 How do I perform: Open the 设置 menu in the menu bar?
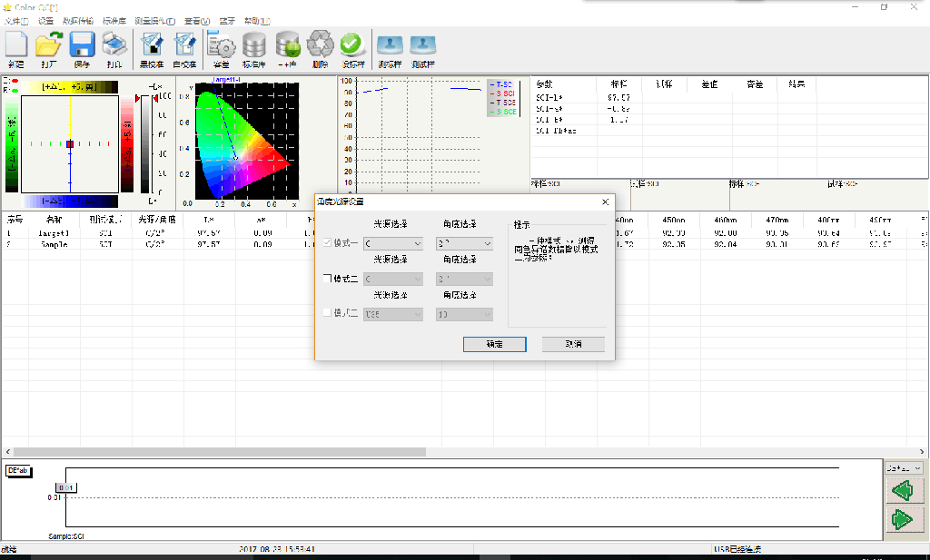coord(45,21)
